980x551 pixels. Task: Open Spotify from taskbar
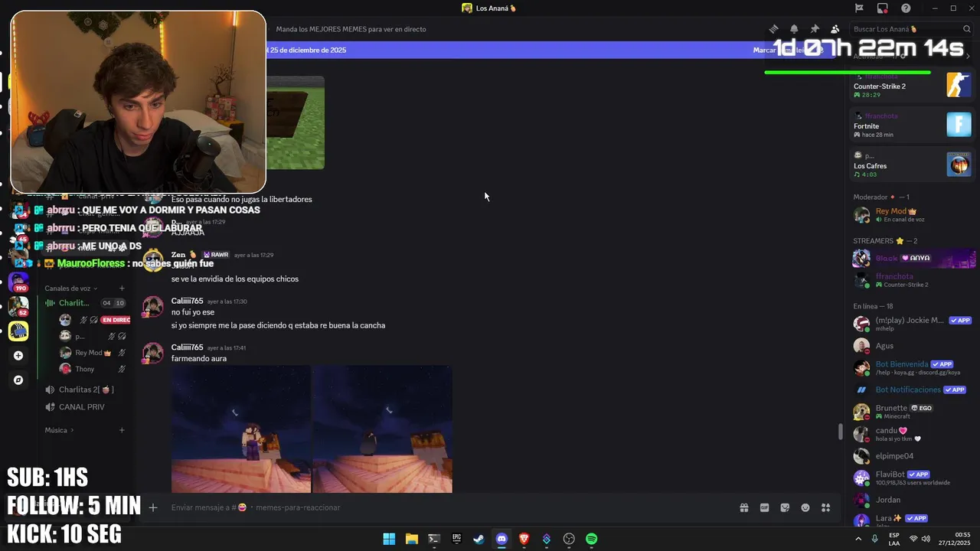click(591, 539)
